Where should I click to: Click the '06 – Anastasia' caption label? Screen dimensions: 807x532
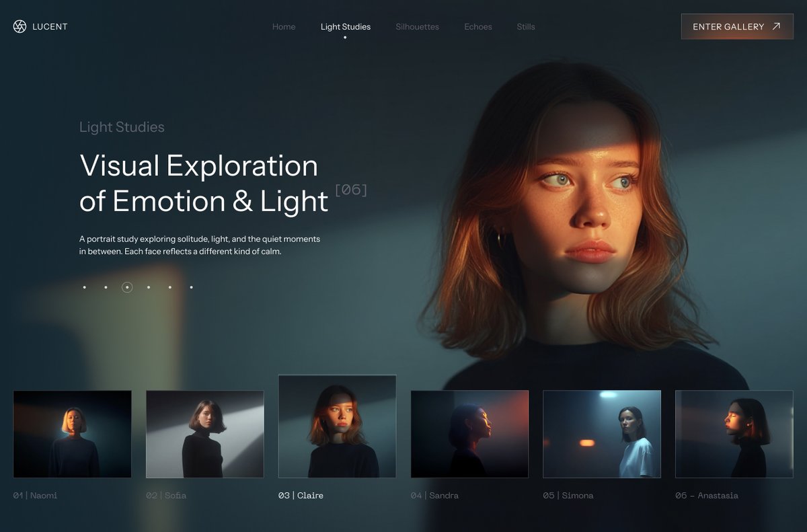pos(707,495)
